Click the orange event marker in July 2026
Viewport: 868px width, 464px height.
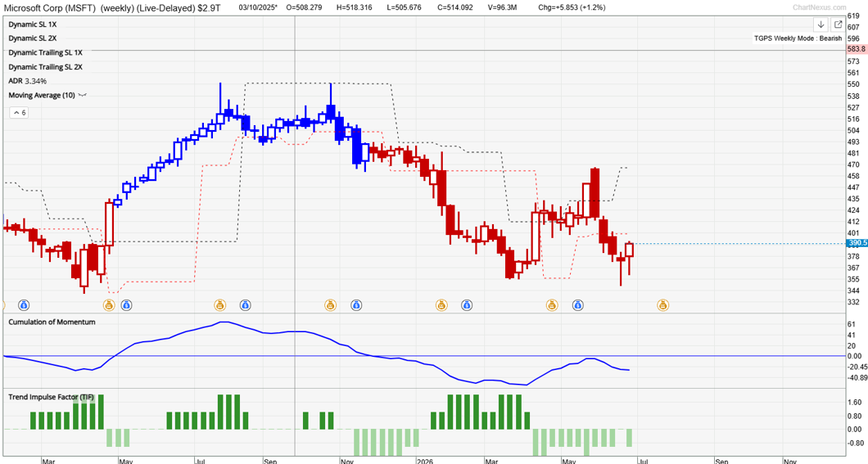point(662,304)
